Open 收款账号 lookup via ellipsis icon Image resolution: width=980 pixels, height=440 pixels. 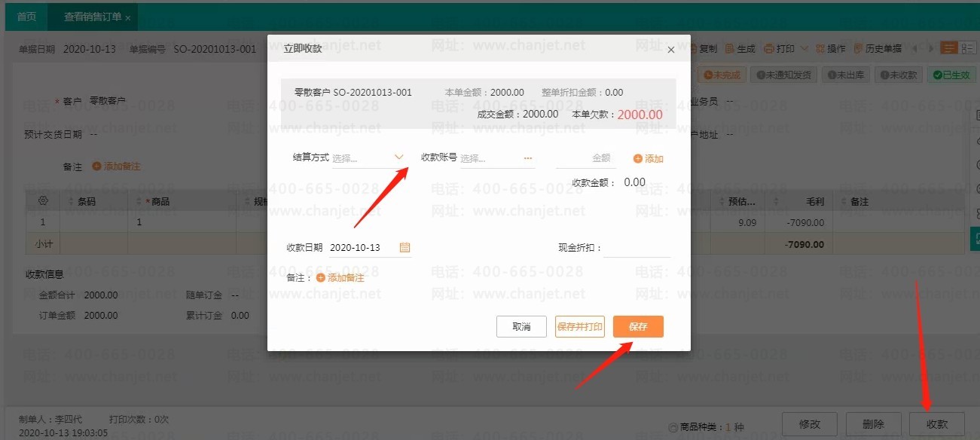click(528, 158)
